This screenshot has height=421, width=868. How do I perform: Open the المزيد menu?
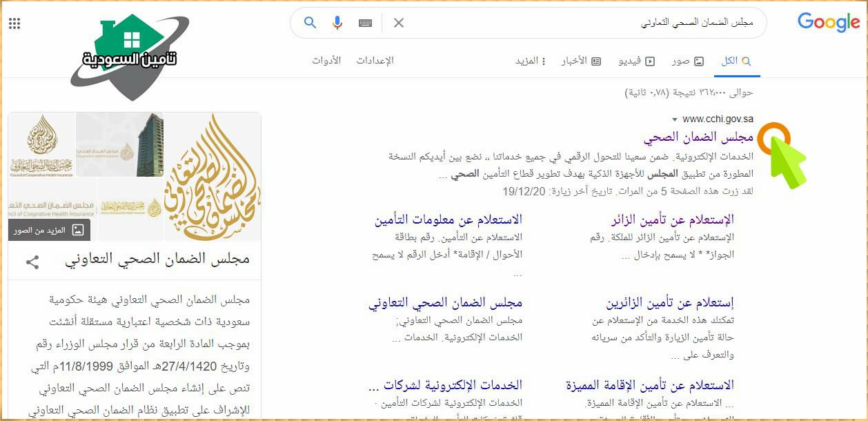click(x=531, y=61)
